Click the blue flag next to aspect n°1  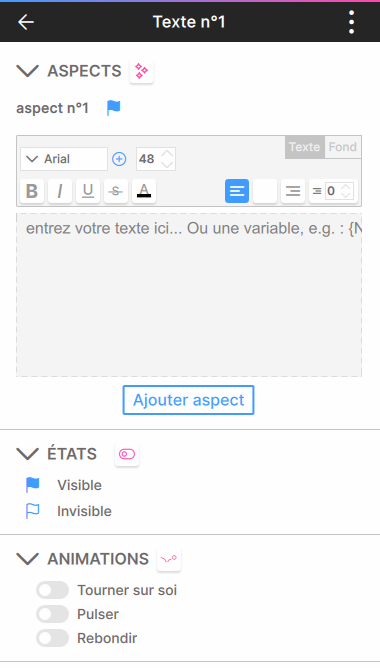click(x=114, y=108)
